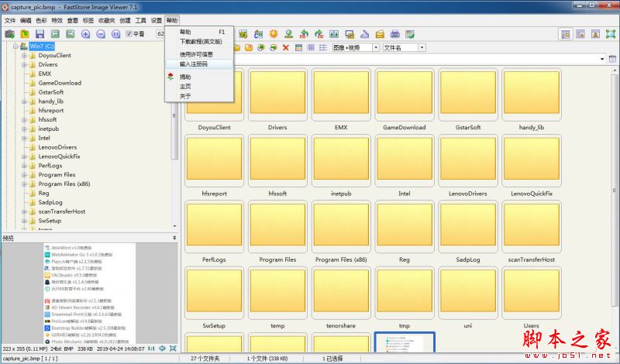Viewport: 620px width, 364px height.
Task: Click the printer icon
Action: pos(395,34)
